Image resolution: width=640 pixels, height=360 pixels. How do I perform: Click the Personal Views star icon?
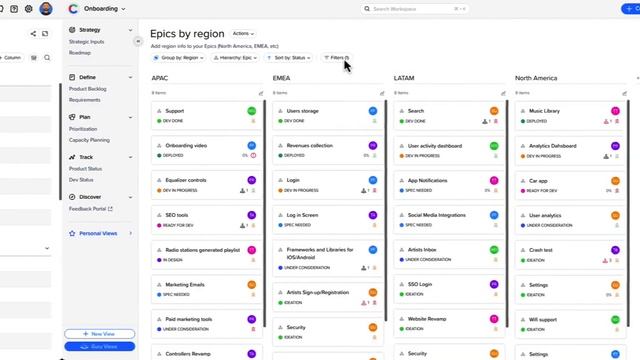(x=72, y=233)
